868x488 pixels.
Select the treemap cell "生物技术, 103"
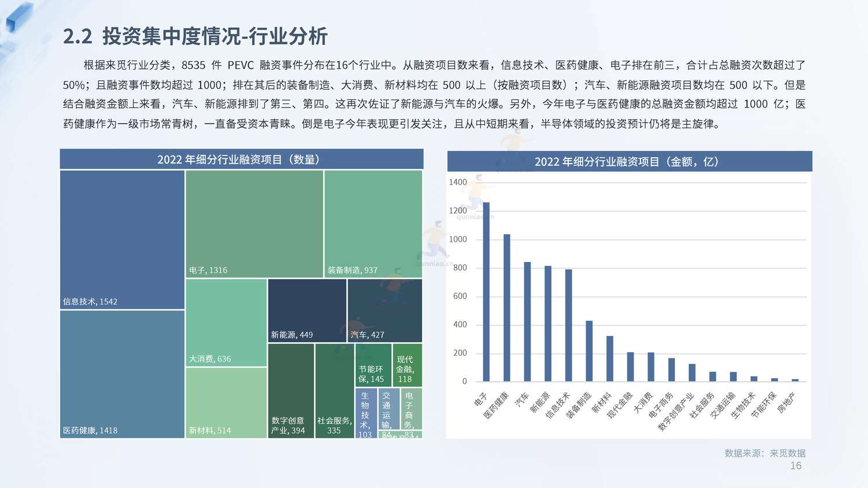click(x=366, y=413)
